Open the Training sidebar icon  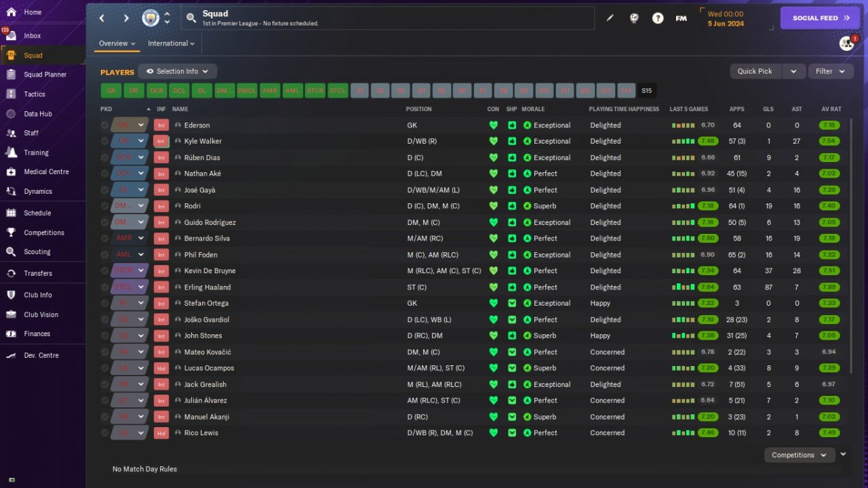pos(11,152)
